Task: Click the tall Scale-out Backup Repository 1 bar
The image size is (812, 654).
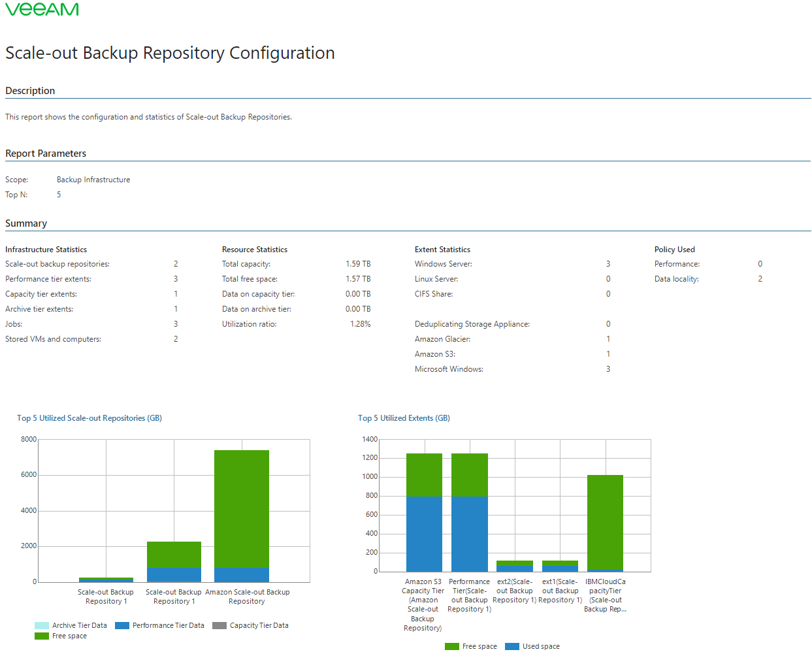Action: [x=174, y=562]
